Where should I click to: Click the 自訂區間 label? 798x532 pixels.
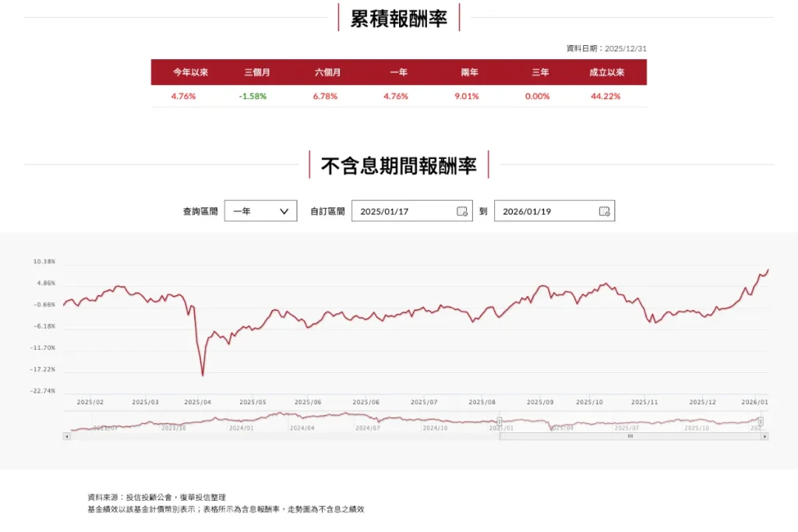328,211
